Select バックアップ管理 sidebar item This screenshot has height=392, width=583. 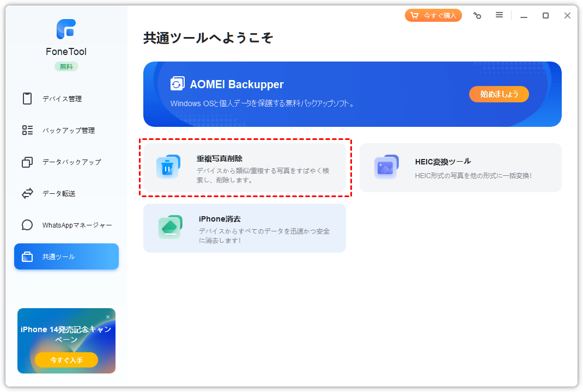click(x=68, y=130)
